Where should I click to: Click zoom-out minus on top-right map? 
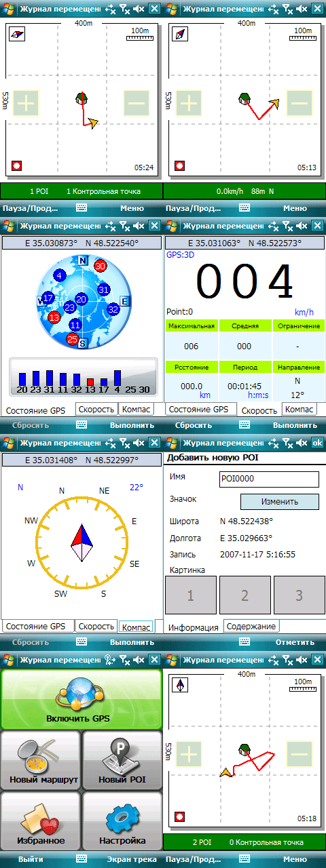(299, 103)
